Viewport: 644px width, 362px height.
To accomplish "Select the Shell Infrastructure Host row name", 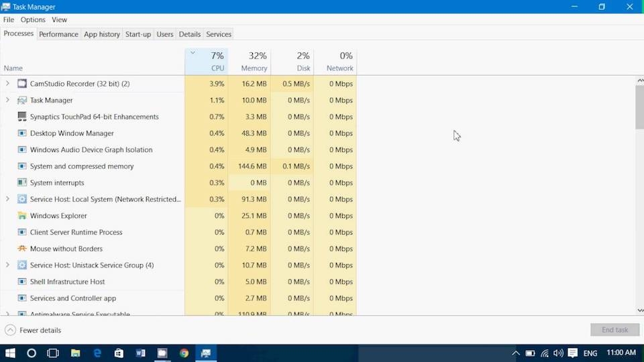I will [x=67, y=282].
